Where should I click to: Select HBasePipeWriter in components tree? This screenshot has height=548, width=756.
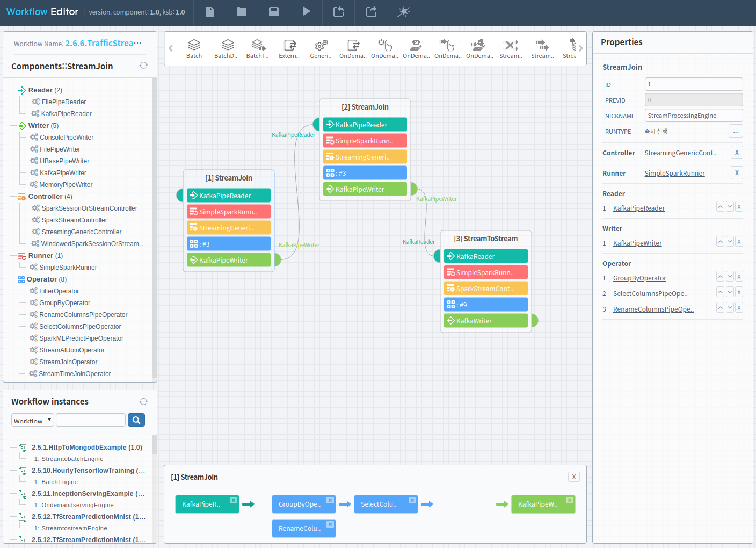[64, 161]
